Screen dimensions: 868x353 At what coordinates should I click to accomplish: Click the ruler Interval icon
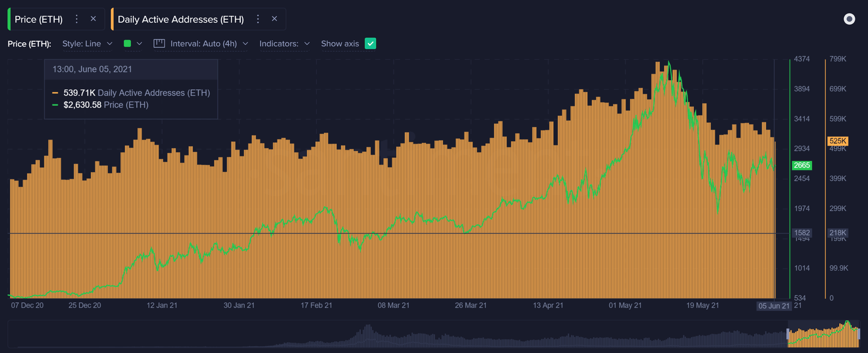(x=159, y=43)
